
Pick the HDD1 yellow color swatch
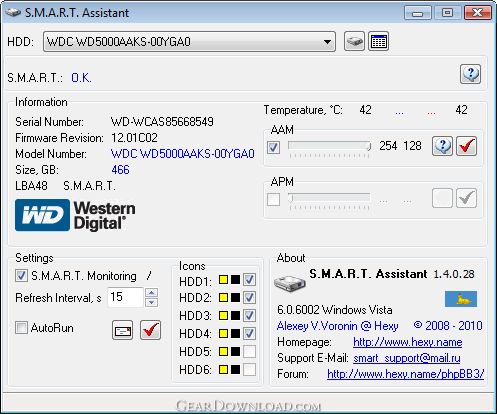223,280
